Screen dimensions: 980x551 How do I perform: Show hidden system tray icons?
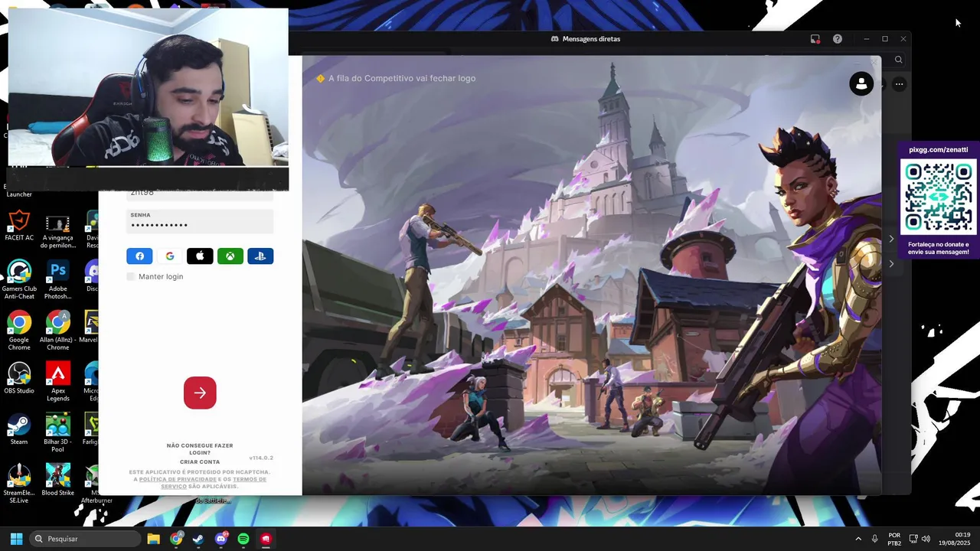(858, 539)
